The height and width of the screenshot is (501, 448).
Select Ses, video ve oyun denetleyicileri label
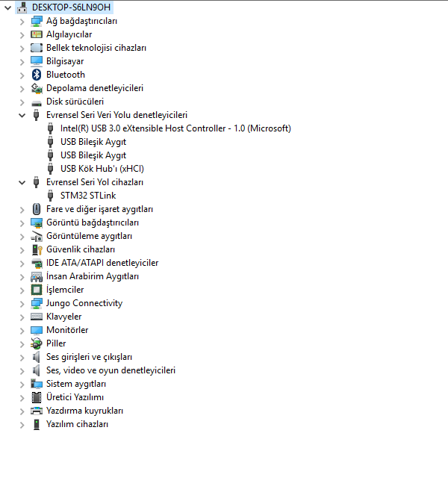pos(111,370)
